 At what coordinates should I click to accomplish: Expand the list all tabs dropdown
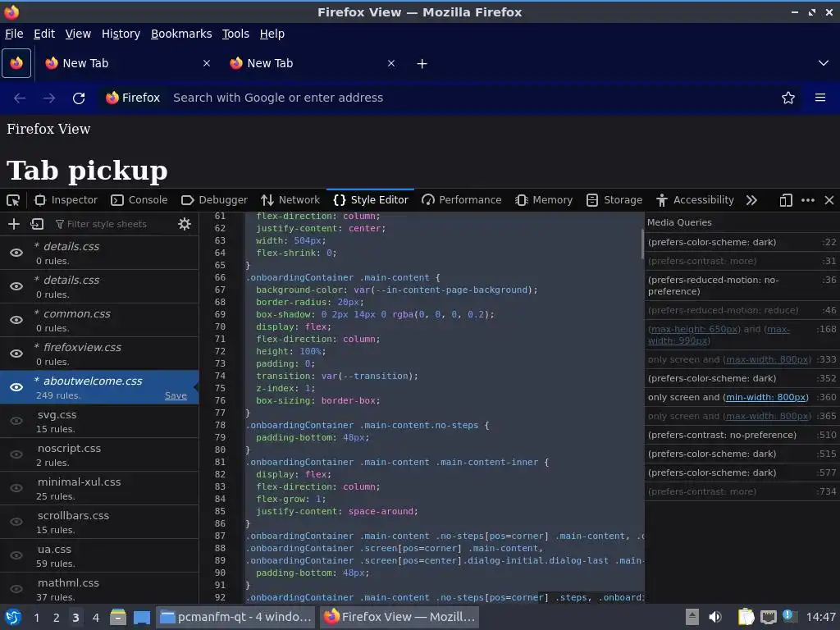(824, 63)
